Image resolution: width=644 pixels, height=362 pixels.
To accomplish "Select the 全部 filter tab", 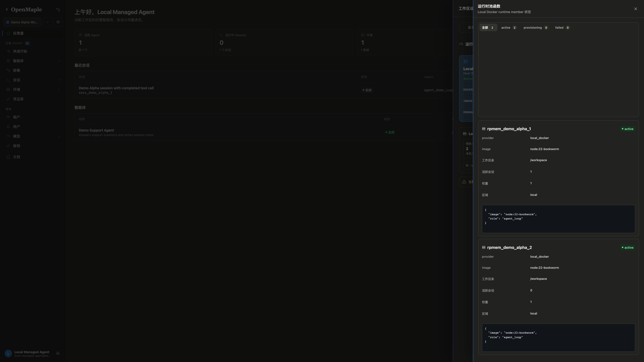I will (x=488, y=28).
